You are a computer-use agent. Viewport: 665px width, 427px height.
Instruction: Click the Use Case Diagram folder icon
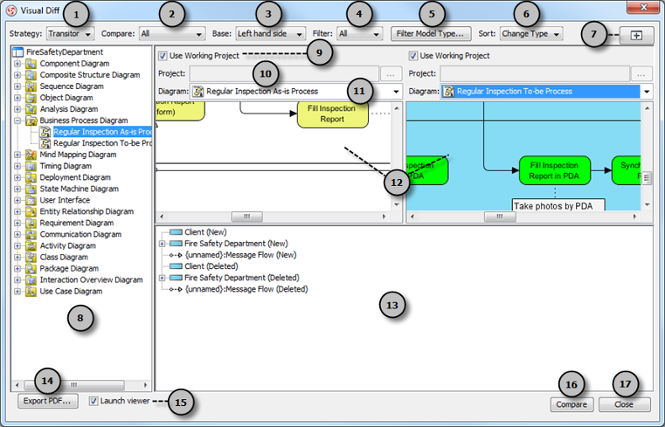click(x=31, y=292)
